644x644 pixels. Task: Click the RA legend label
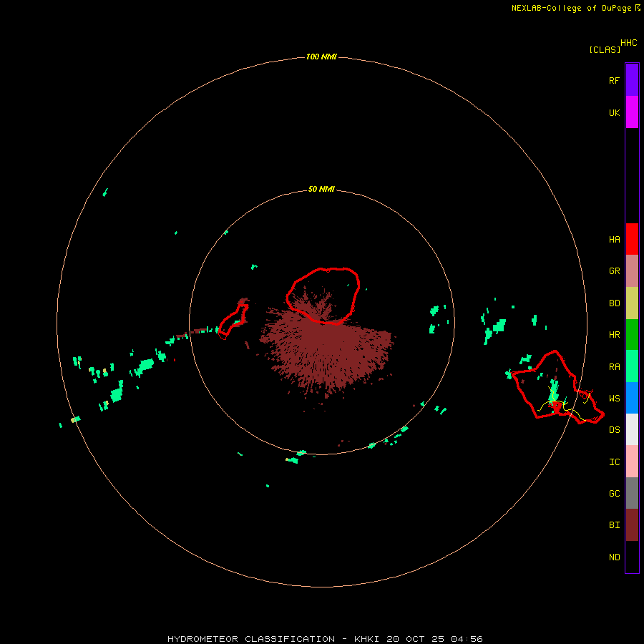614,366
